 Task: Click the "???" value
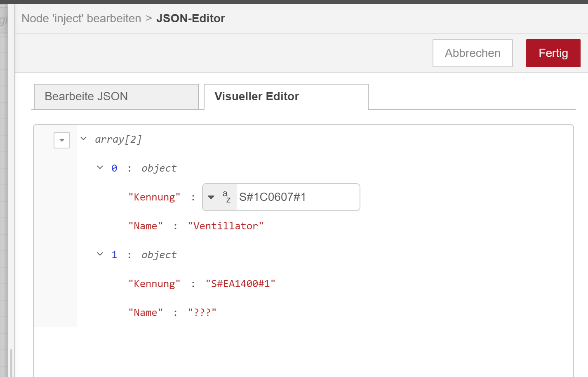point(202,313)
